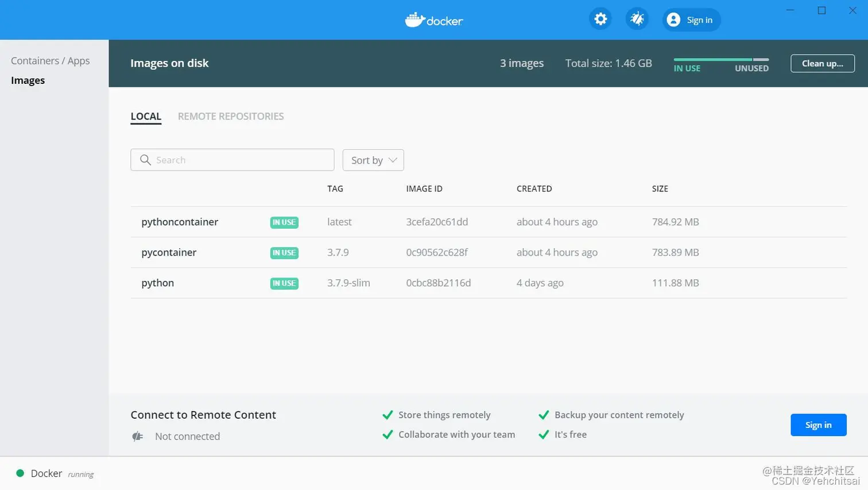The width and height of the screenshot is (868, 490).
Task: Switch to the LOCAL tab
Action: point(146,116)
